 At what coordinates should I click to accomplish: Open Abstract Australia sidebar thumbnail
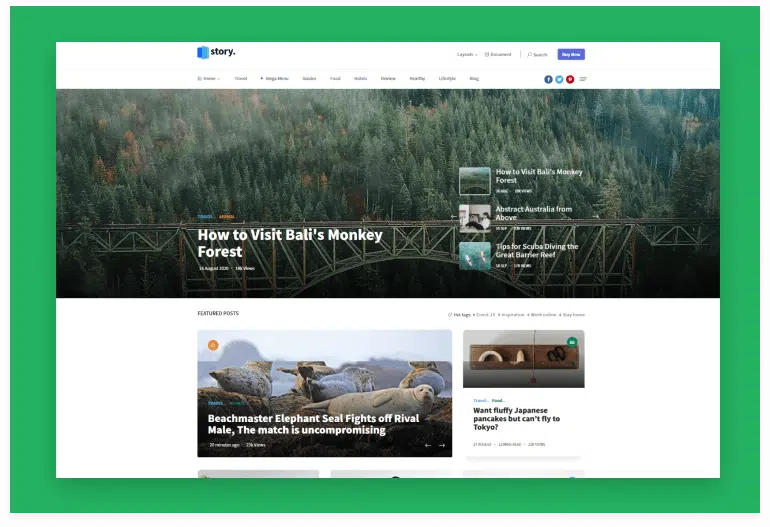[475, 219]
